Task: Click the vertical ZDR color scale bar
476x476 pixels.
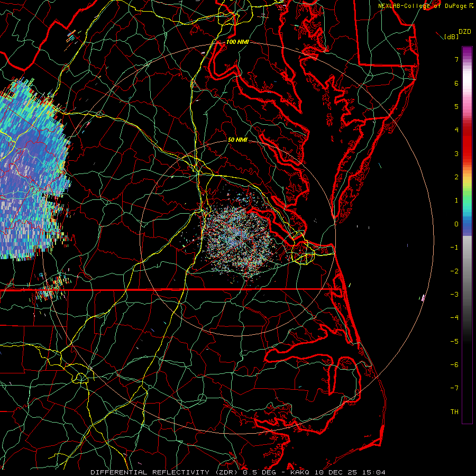Action: pyautogui.click(x=467, y=235)
